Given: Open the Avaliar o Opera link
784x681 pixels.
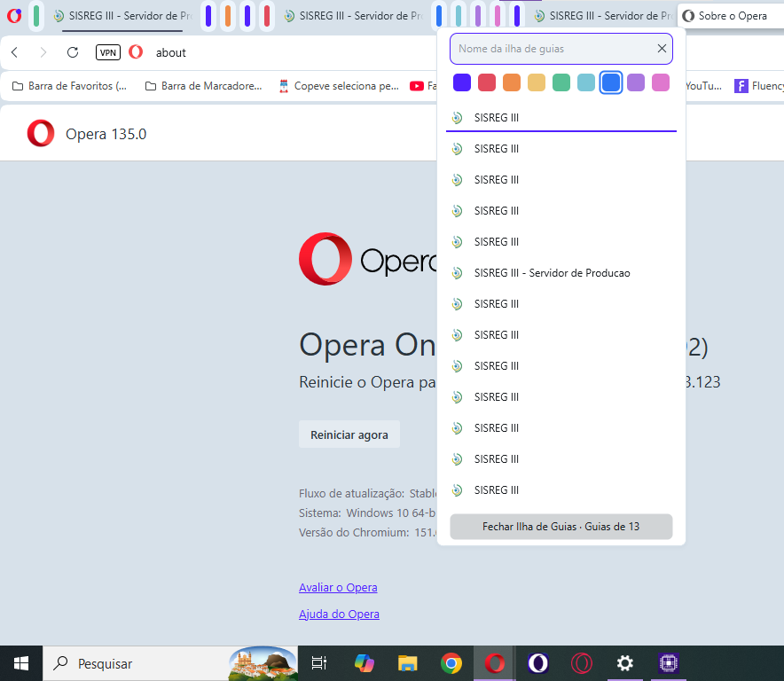Looking at the screenshot, I should click(338, 588).
